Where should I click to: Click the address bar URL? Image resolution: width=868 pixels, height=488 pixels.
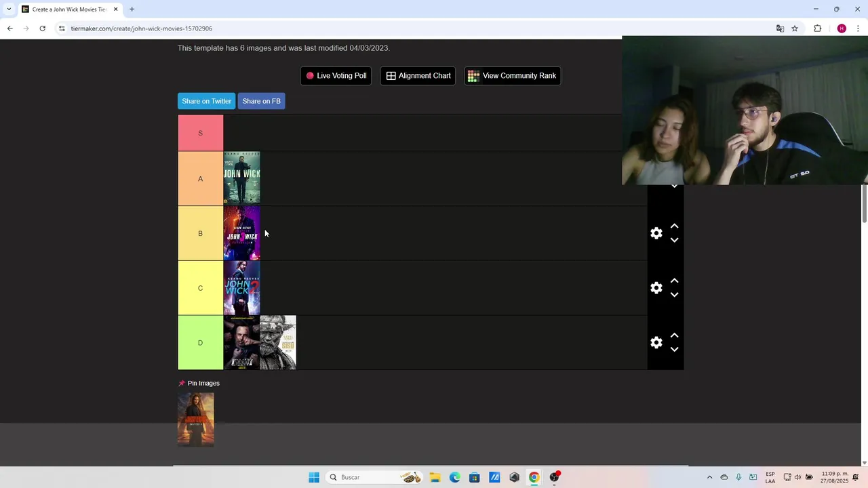click(x=142, y=28)
